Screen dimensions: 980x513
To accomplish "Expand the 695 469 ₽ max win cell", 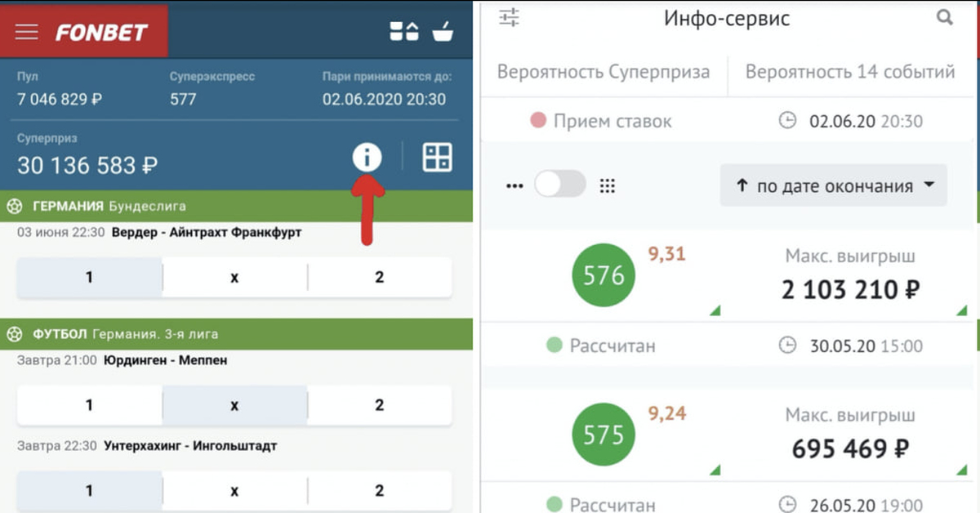I will [x=961, y=470].
